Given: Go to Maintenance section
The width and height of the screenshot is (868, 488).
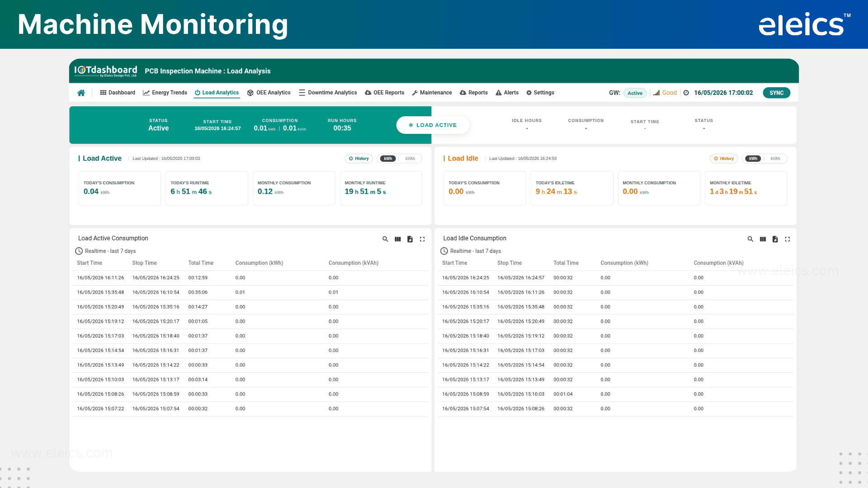Looking at the screenshot, I should (432, 93).
